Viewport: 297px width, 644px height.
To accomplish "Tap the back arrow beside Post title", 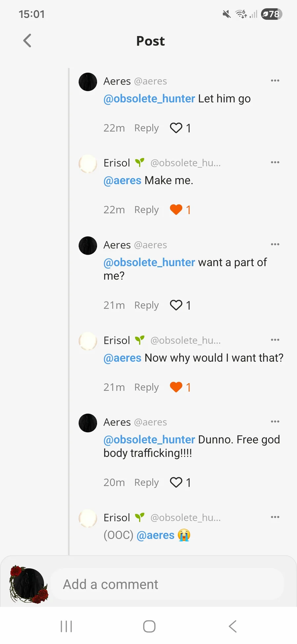I will (27, 41).
